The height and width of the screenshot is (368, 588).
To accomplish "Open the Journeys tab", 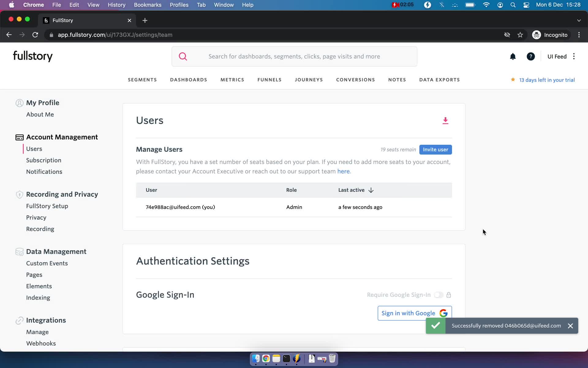I will [309, 80].
